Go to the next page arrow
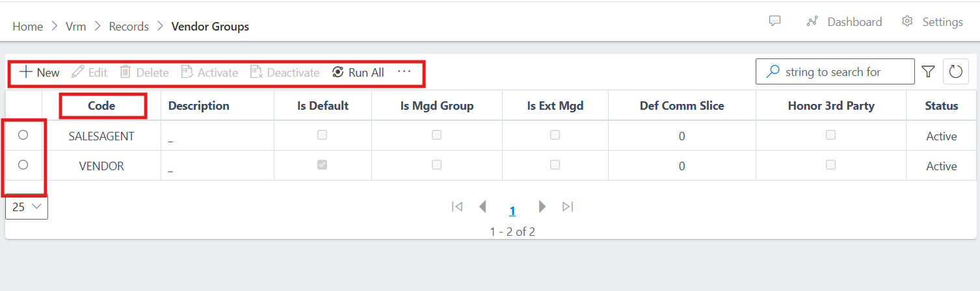Screen dimensions: 980x291 click(542, 207)
